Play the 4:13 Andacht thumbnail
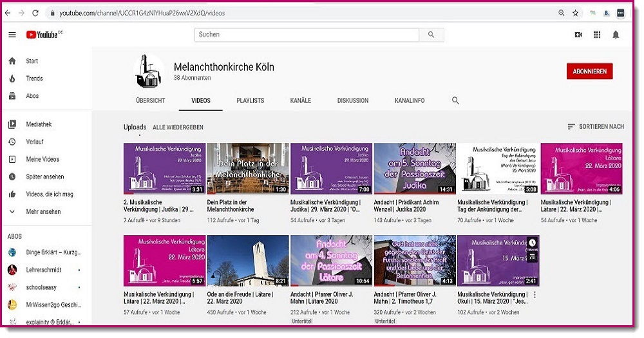This screenshot has width=644, height=338. [415, 260]
